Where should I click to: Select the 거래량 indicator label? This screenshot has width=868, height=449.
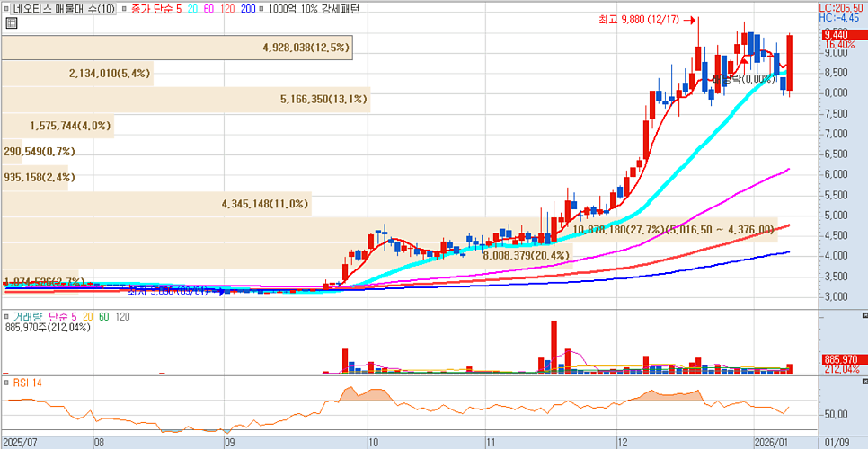click(28, 317)
